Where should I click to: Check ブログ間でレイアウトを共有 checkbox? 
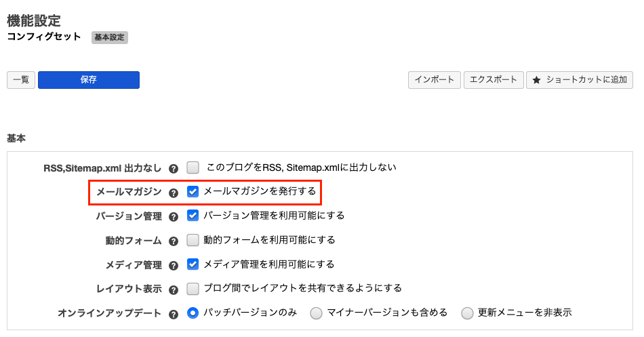[193, 289]
